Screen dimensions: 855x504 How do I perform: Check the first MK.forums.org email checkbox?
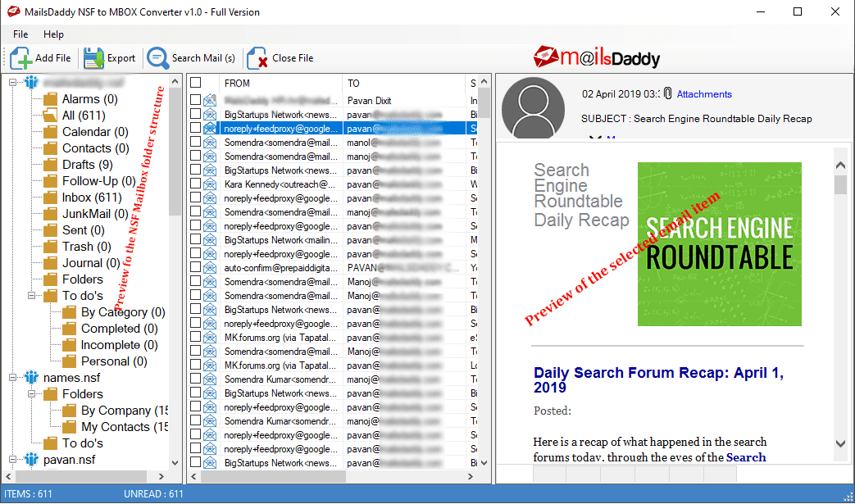pyautogui.click(x=196, y=337)
